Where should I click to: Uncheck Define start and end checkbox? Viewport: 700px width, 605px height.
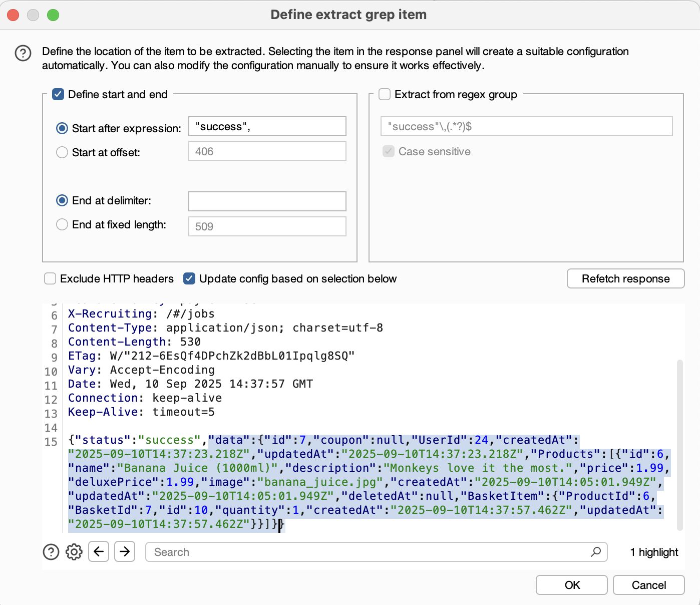[59, 95]
